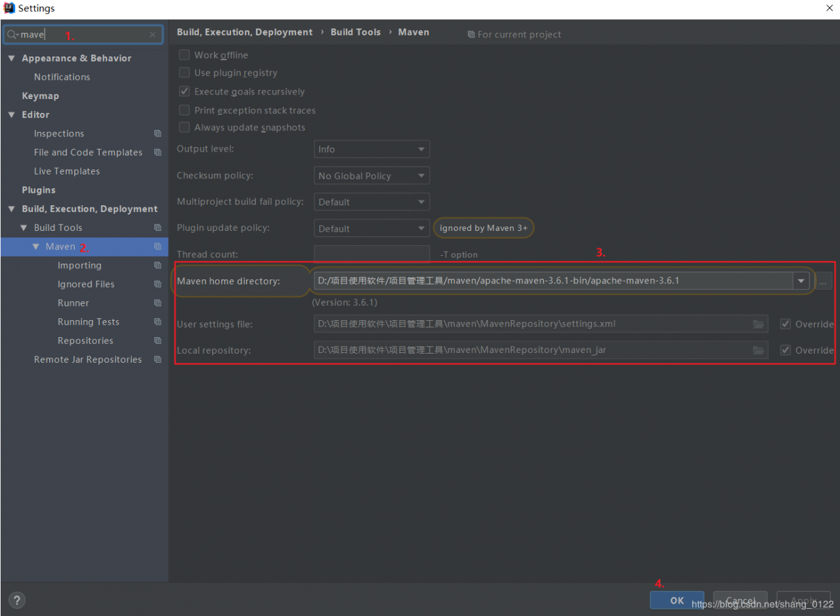Collapse the Appearance & Behavior section
Image resolution: width=840 pixels, height=616 pixels.
11,58
